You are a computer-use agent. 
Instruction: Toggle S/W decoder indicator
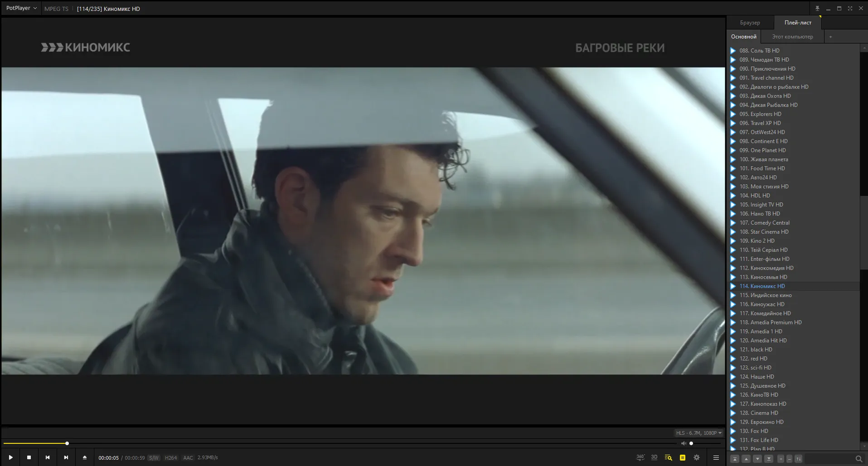click(154, 458)
